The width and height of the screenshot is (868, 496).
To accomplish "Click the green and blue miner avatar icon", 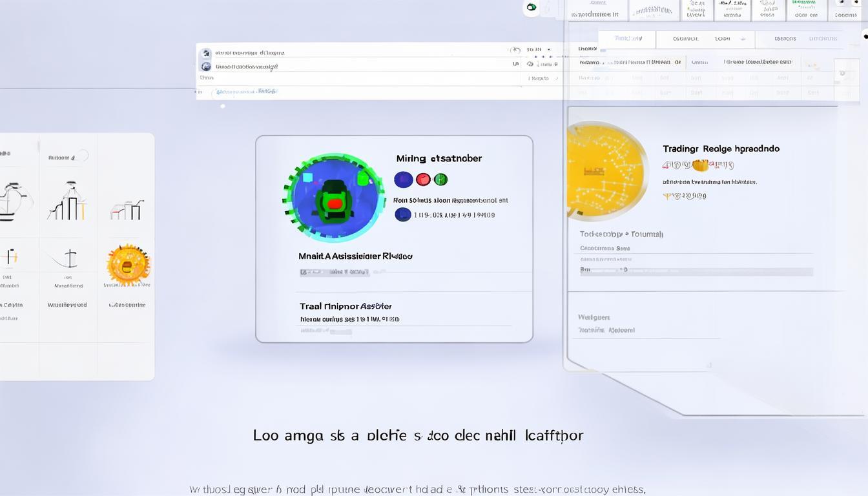I will tap(333, 198).
